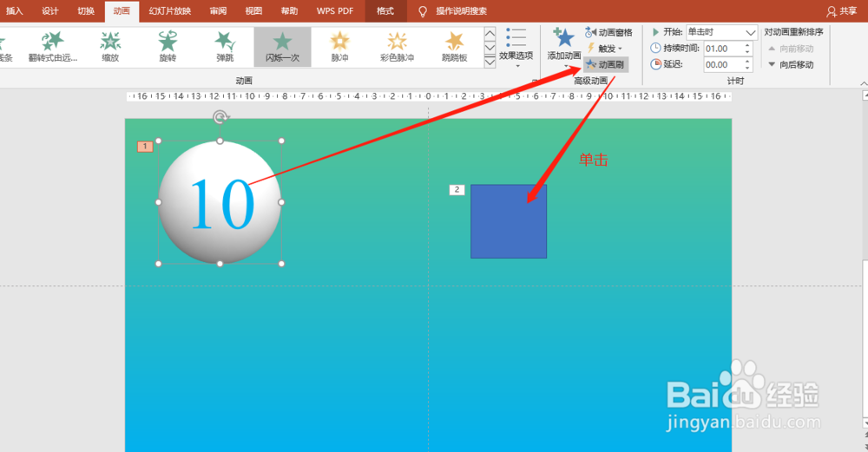Screen dimensions: 868x452
Task: Expand the full animation gallery
Action: coord(490,62)
